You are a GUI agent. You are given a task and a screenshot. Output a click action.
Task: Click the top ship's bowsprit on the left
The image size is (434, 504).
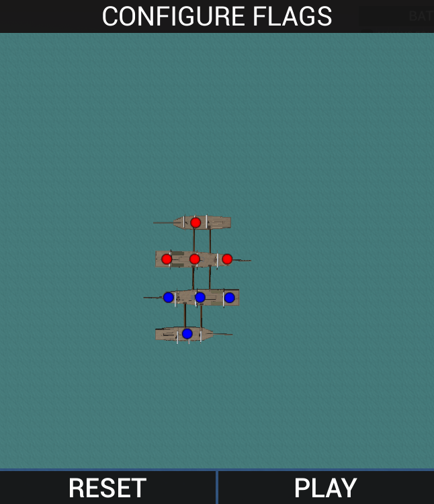click(161, 222)
